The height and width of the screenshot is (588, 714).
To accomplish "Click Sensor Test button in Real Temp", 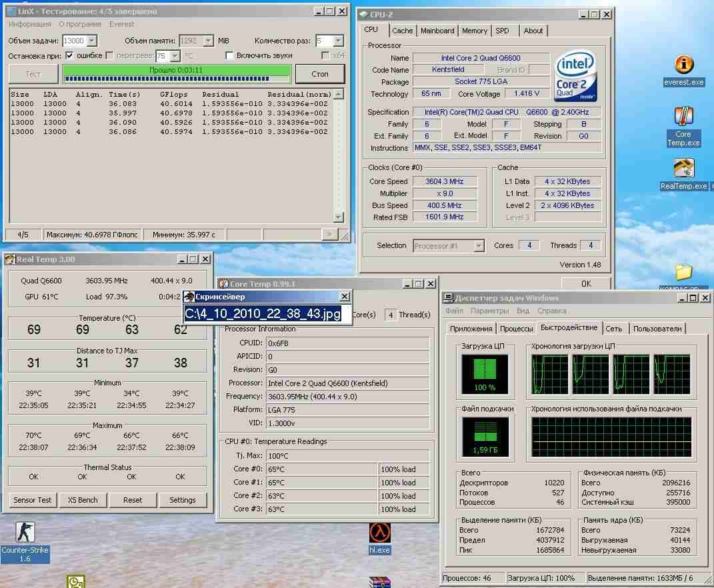I will (32, 499).
